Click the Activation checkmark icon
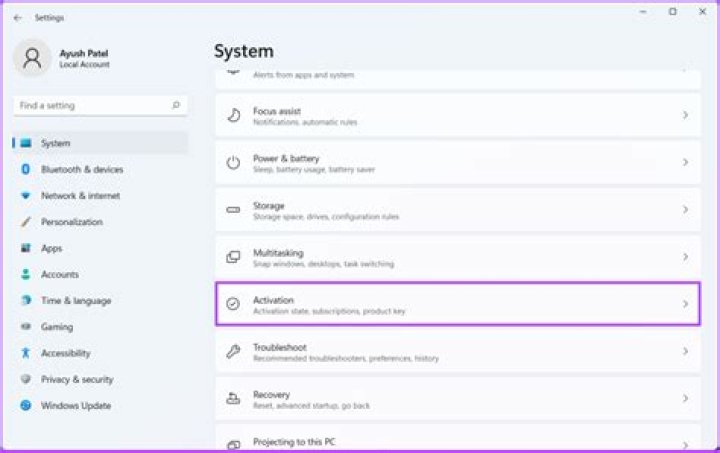The width and height of the screenshot is (720, 453). click(x=233, y=304)
